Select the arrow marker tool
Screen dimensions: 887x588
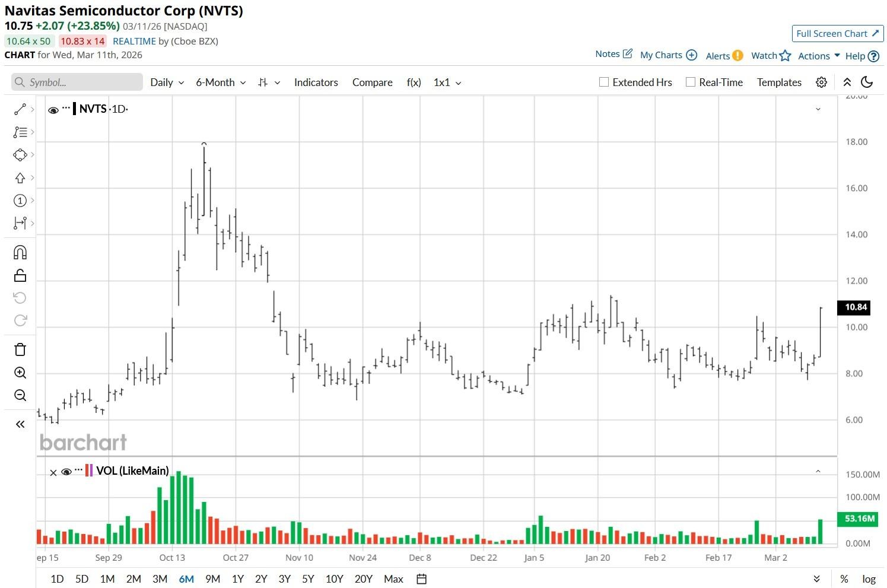point(20,177)
